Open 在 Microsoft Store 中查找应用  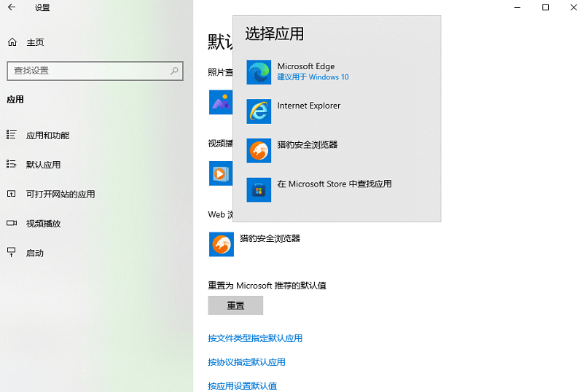tap(334, 184)
